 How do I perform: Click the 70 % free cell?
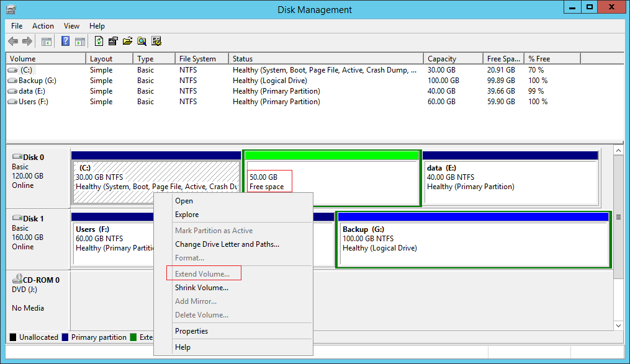(536, 70)
